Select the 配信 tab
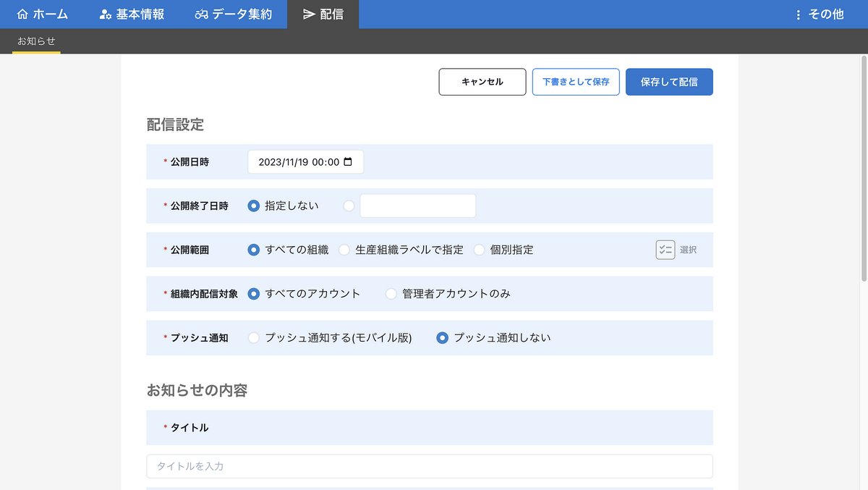Screen dimensions: 868x490 [x=323, y=14]
